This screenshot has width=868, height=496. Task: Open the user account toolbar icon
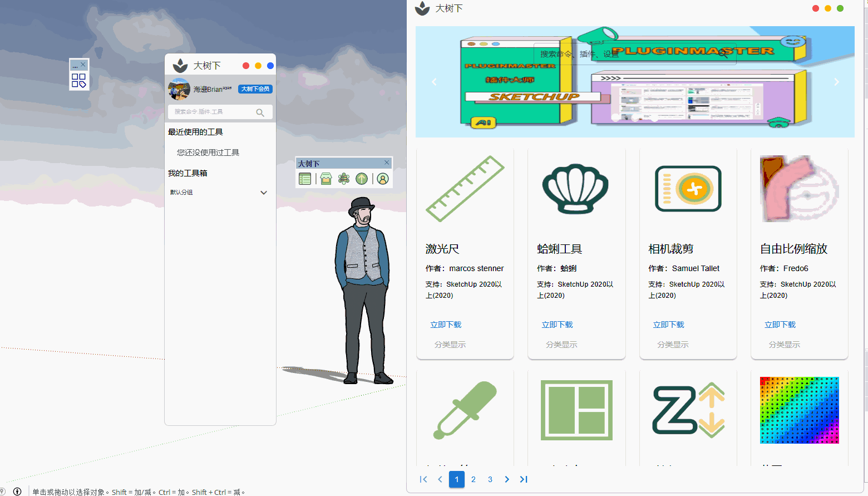pos(383,179)
